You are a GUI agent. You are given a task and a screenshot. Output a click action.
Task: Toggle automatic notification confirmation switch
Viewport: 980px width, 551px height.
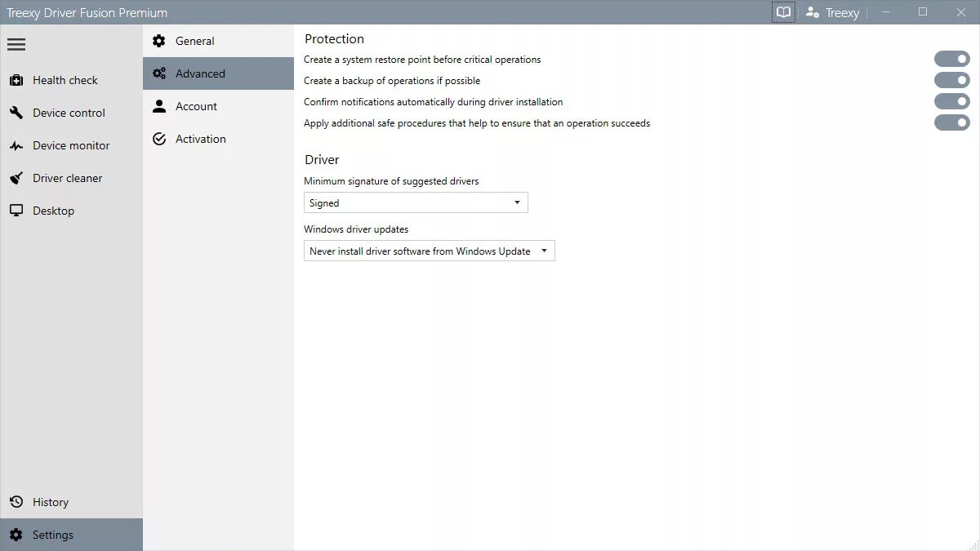[x=952, y=101]
